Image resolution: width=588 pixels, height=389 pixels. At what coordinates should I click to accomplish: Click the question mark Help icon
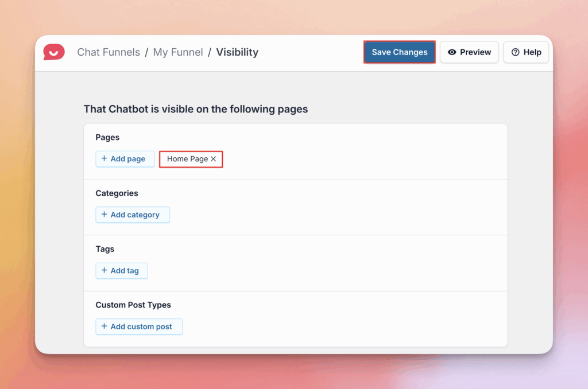tap(515, 52)
